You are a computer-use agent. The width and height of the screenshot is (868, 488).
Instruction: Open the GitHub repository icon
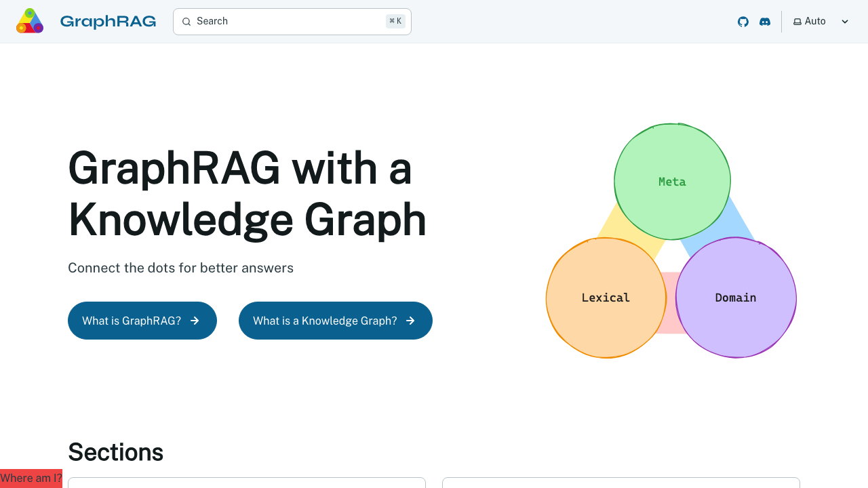tap(743, 22)
